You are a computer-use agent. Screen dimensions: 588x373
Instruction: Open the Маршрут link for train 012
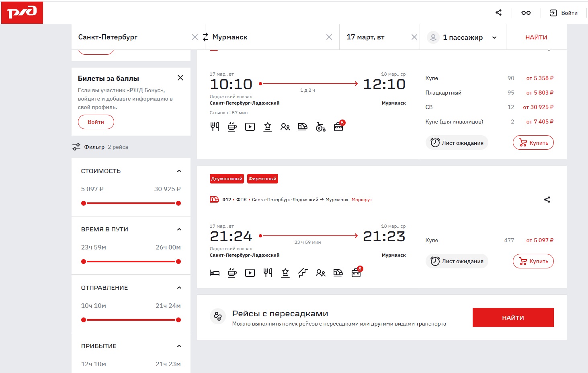(362, 200)
